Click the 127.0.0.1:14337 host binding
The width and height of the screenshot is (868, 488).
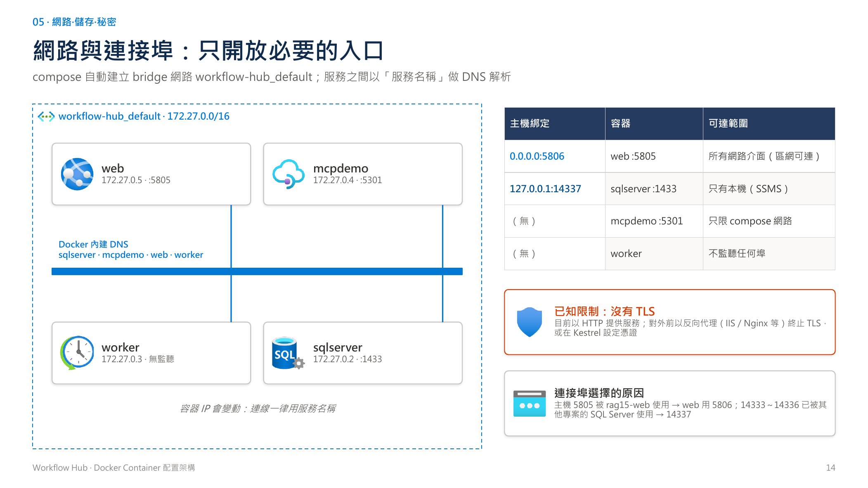click(x=545, y=189)
